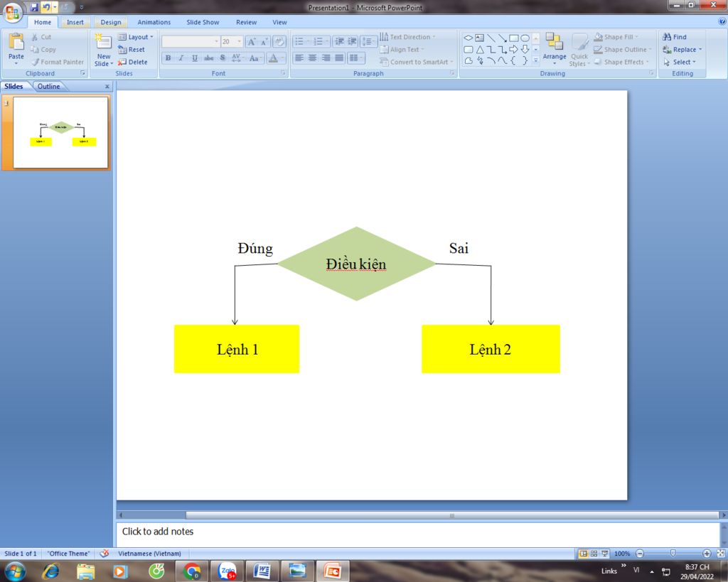Click the Find binoculars icon
The height and width of the screenshot is (582, 728).
coord(667,37)
